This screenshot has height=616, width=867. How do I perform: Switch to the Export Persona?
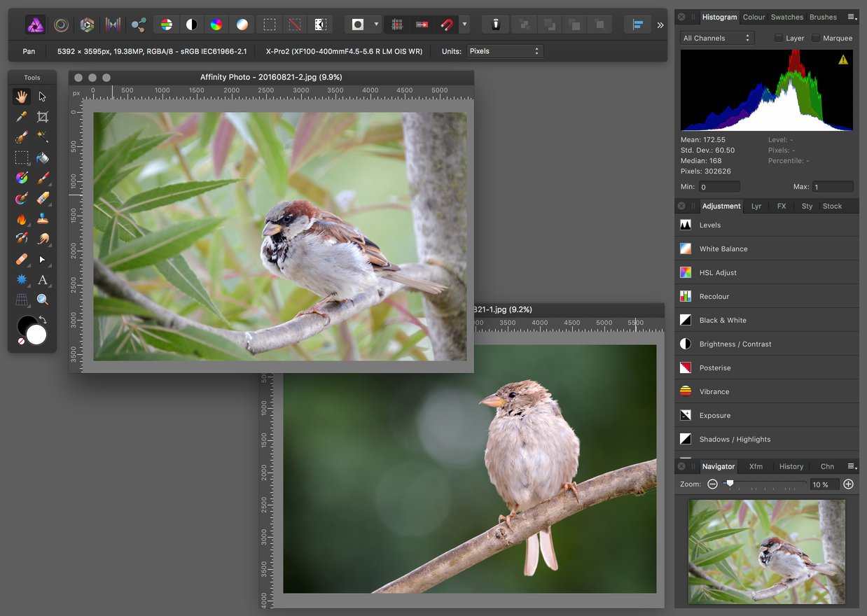pos(139,25)
